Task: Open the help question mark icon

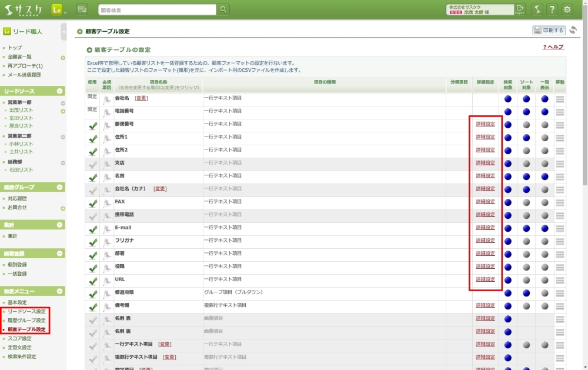Action: point(552,9)
